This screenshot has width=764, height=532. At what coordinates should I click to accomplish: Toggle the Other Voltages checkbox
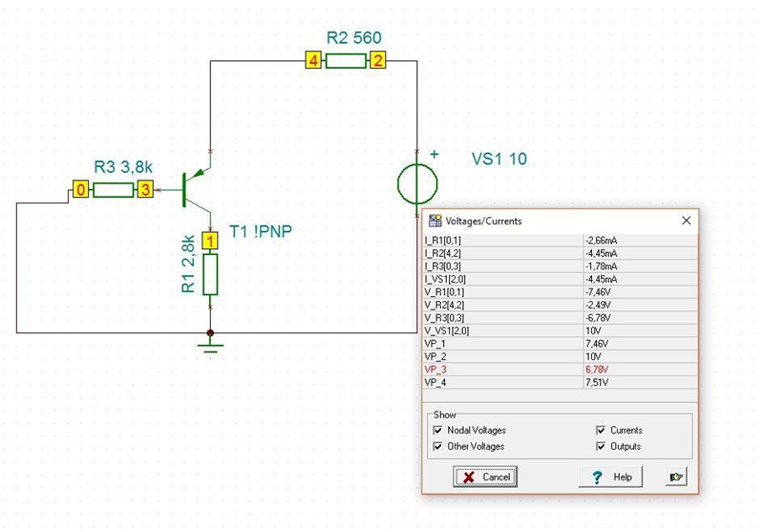tap(437, 446)
